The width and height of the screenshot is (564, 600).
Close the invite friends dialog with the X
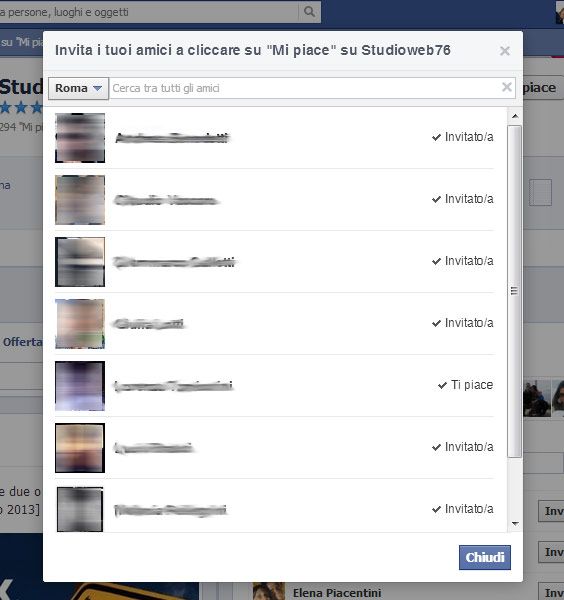coord(505,51)
